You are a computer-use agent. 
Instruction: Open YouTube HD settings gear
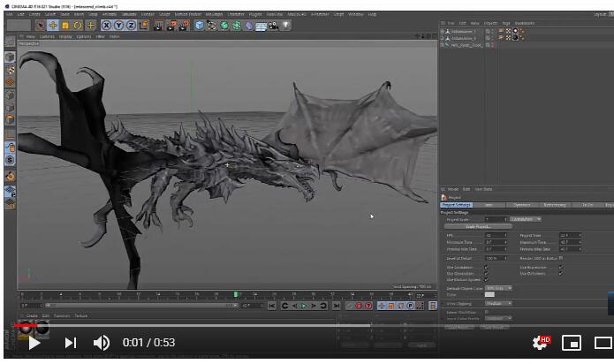click(542, 343)
